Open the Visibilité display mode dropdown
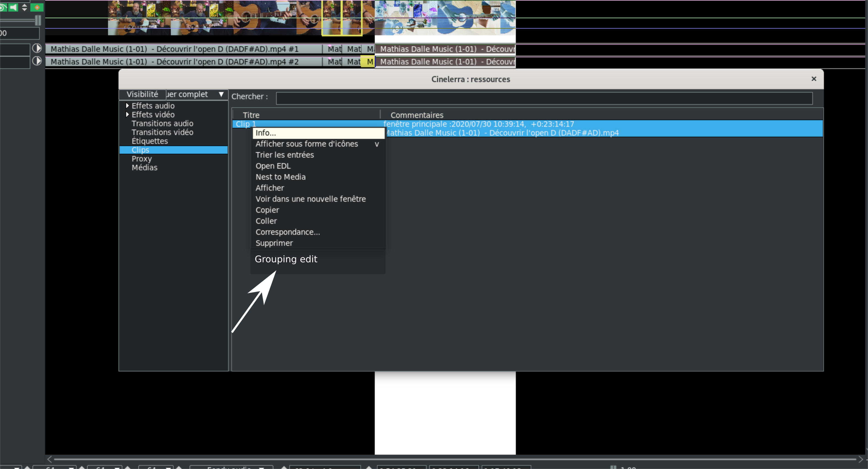The height and width of the screenshot is (469, 868). pyautogui.click(x=221, y=94)
